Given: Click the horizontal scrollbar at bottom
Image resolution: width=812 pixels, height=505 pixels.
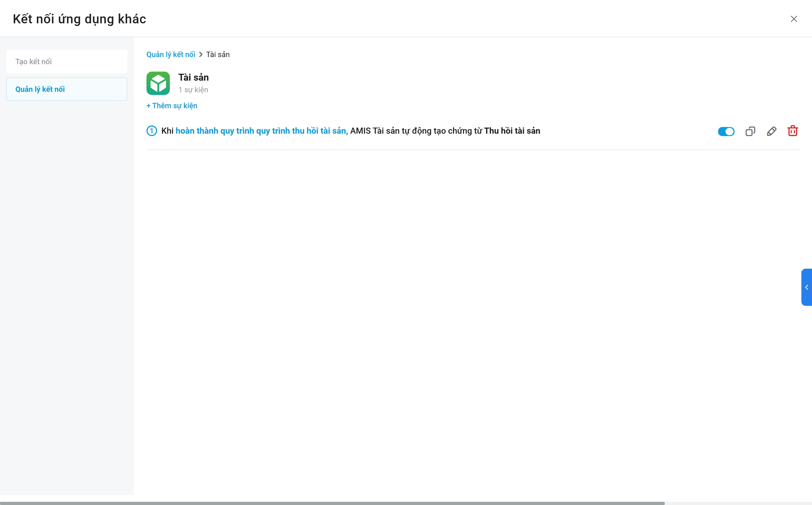Looking at the screenshot, I should coord(332,503).
